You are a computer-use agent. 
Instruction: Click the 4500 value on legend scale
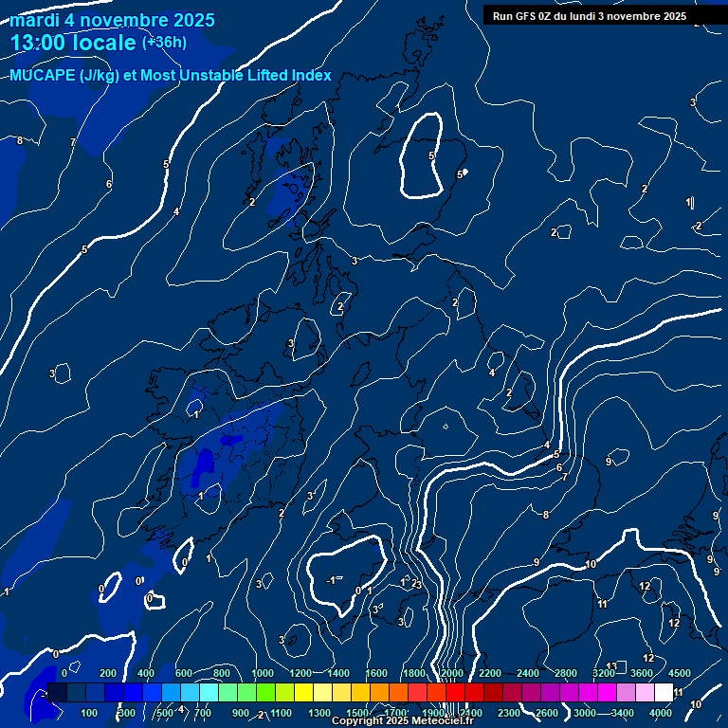pyautogui.click(x=680, y=673)
